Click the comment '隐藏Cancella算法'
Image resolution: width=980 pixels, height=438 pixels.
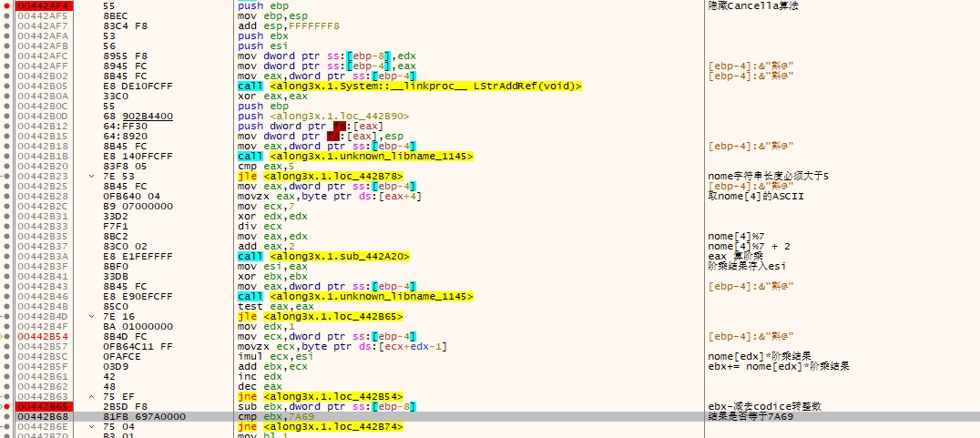[x=753, y=5]
